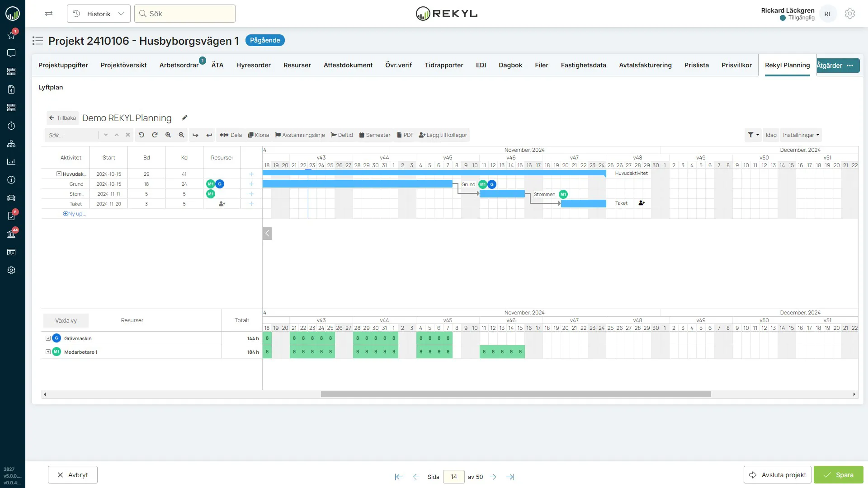The image size is (868, 488).
Task: Jump to next search match arrow
Action: coord(106,135)
